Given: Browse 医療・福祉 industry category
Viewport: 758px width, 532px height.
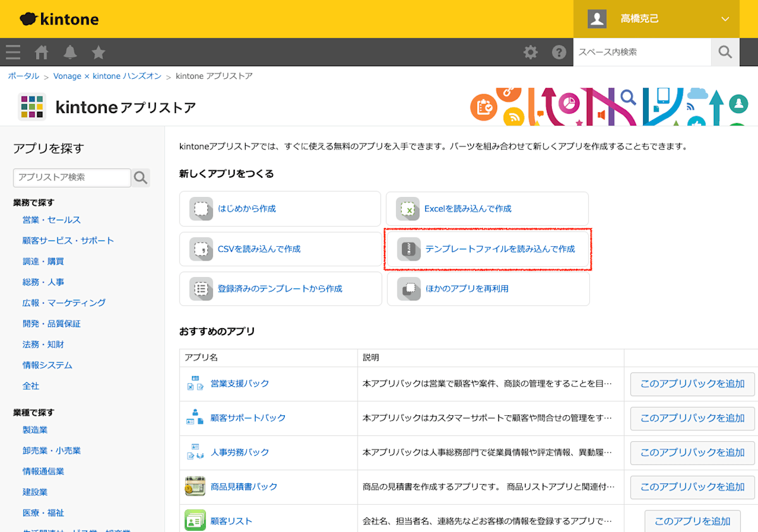Looking at the screenshot, I should coord(43,513).
